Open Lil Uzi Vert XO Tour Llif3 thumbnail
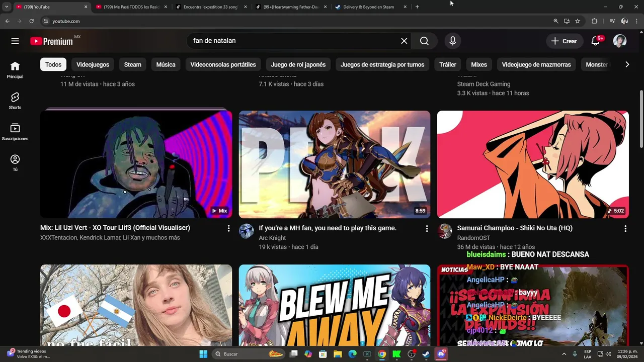The height and width of the screenshot is (362, 644). click(136, 164)
